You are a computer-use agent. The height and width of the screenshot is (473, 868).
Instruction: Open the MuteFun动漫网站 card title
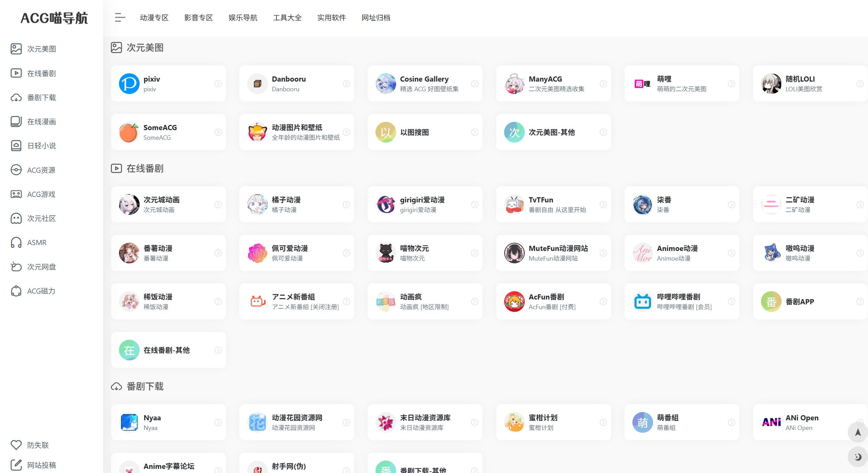[558, 248]
